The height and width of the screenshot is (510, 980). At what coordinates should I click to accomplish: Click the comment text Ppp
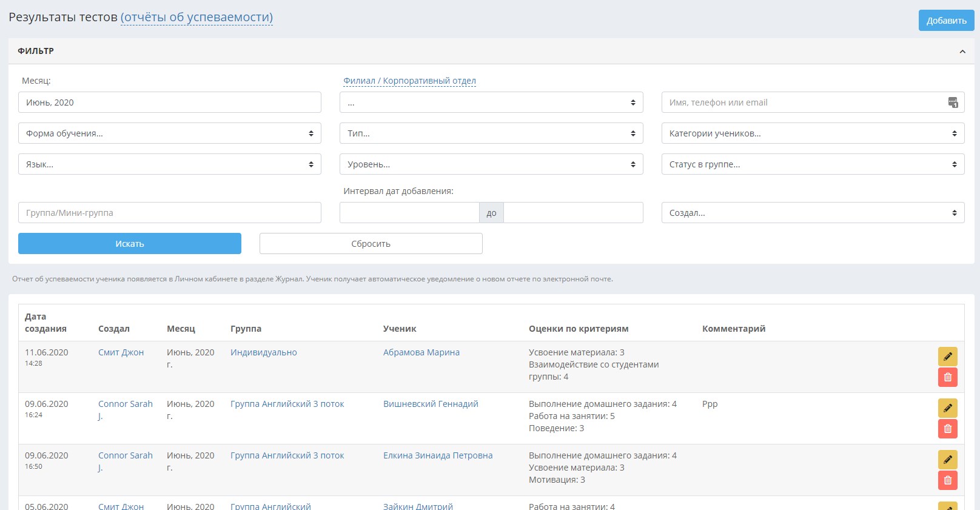710,404
